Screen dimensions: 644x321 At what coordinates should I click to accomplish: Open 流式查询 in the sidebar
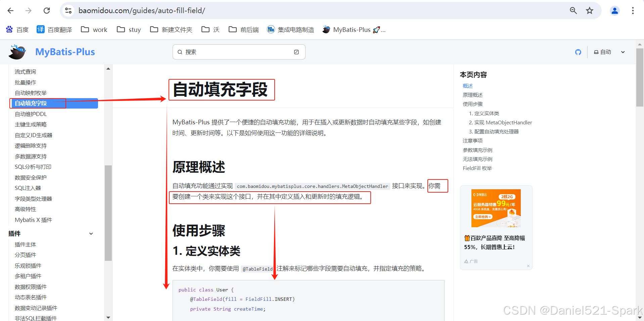click(26, 72)
